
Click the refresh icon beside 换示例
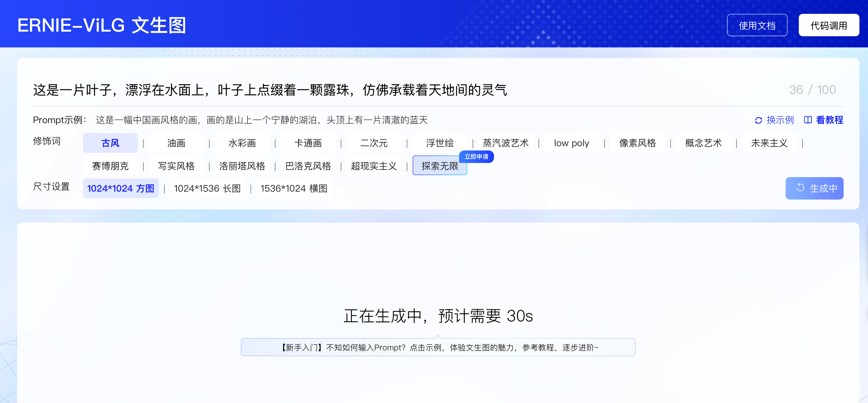coord(758,120)
